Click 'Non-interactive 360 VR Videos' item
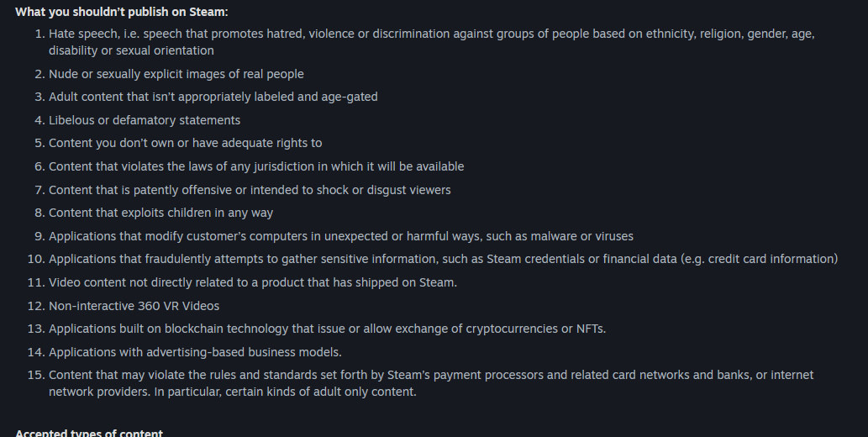Viewport: 868px width, 437px height. (134, 306)
